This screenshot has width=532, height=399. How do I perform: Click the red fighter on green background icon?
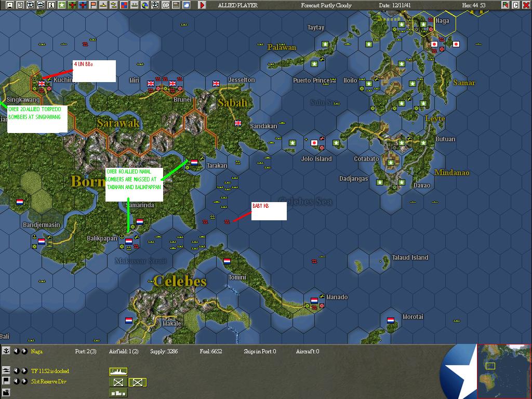[72, 5]
